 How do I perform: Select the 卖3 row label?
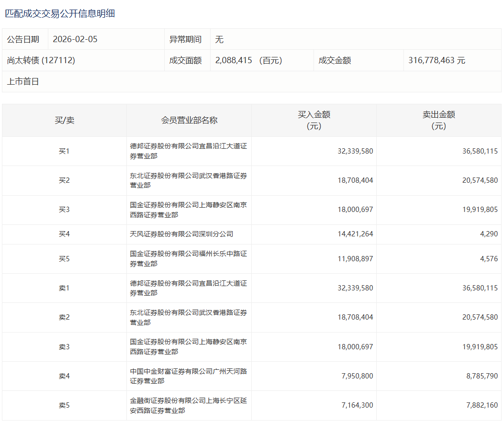[64, 347]
